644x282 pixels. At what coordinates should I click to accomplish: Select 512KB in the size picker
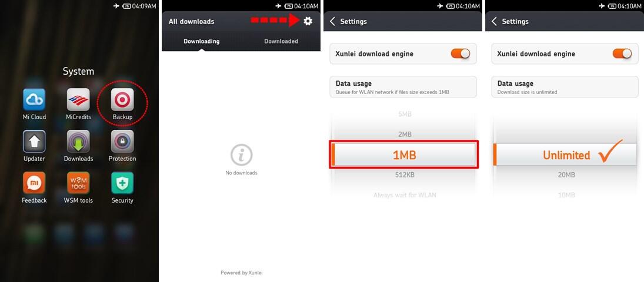click(x=405, y=175)
